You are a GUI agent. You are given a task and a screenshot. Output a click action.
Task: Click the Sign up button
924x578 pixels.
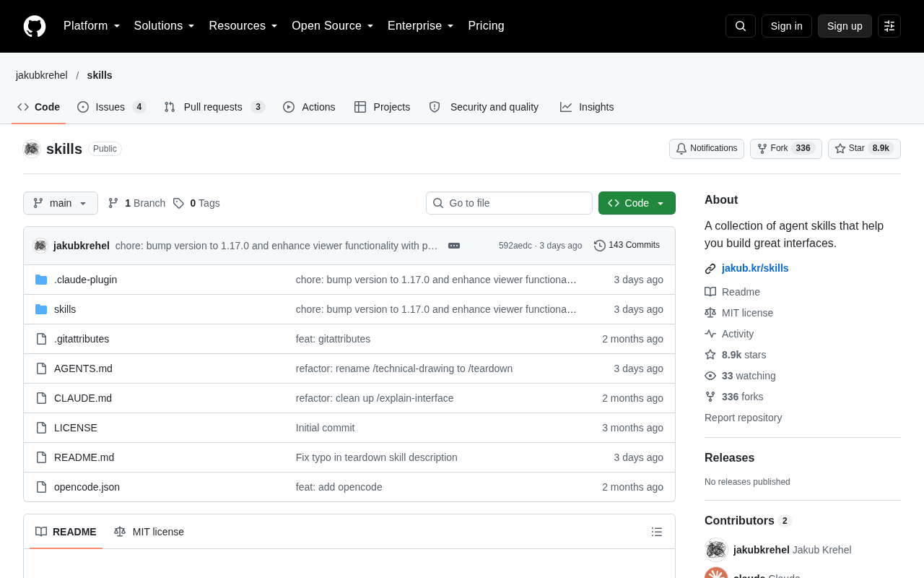[845, 26]
